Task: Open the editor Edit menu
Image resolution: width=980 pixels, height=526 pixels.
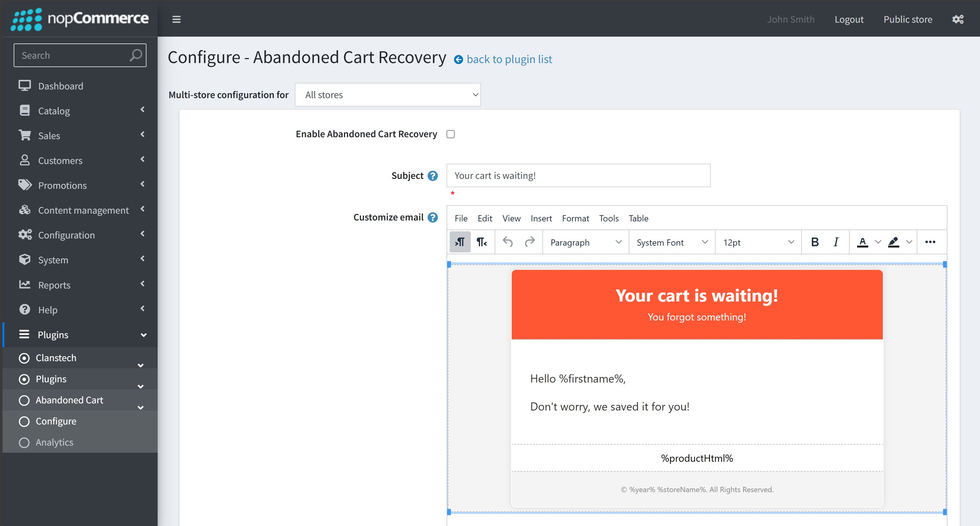Action: pos(485,218)
